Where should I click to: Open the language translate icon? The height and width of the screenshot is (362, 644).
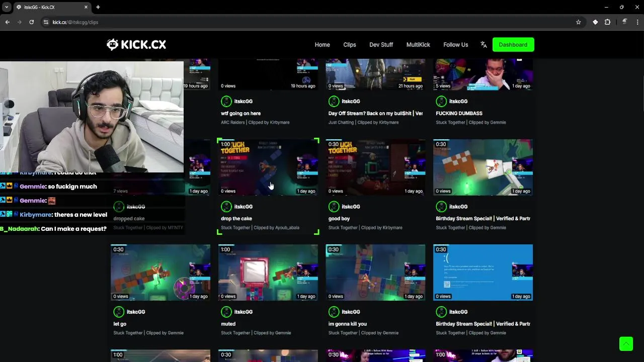[x=484, y=45]
